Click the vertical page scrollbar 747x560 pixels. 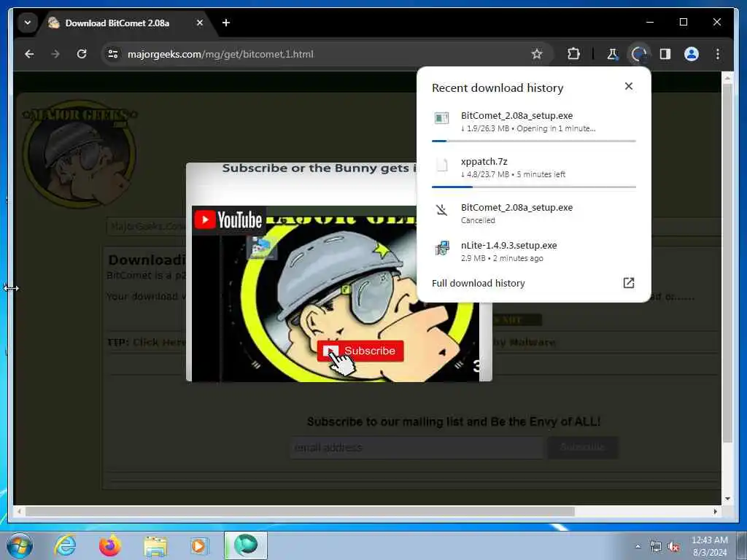point(727,263)
